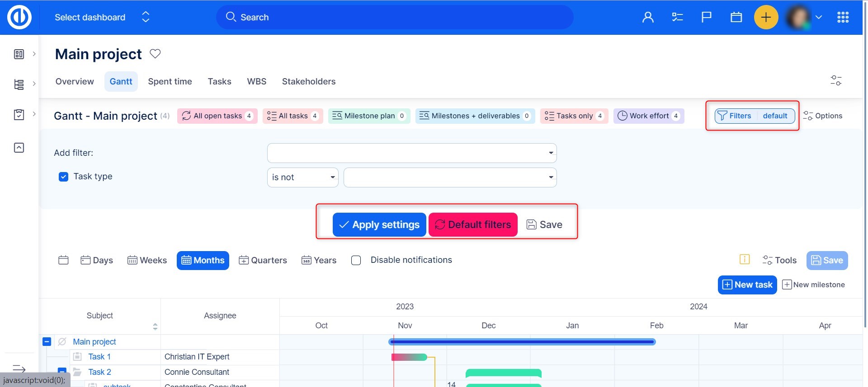868x387 pixels.
Task: Switch to the Spent time tab
Action: (x=170, y=82)
